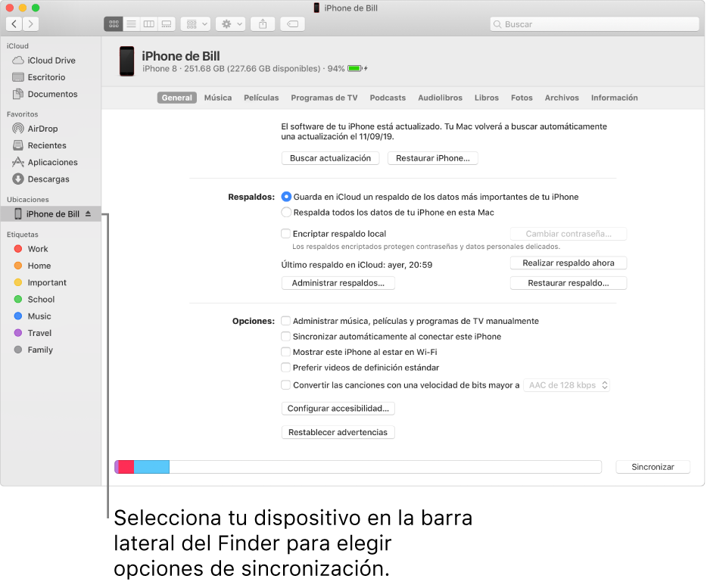Image resolution: width=707 pixels, height=588 pixels.
Task: Switch to the General tab
Action: (x=177, y=98)
